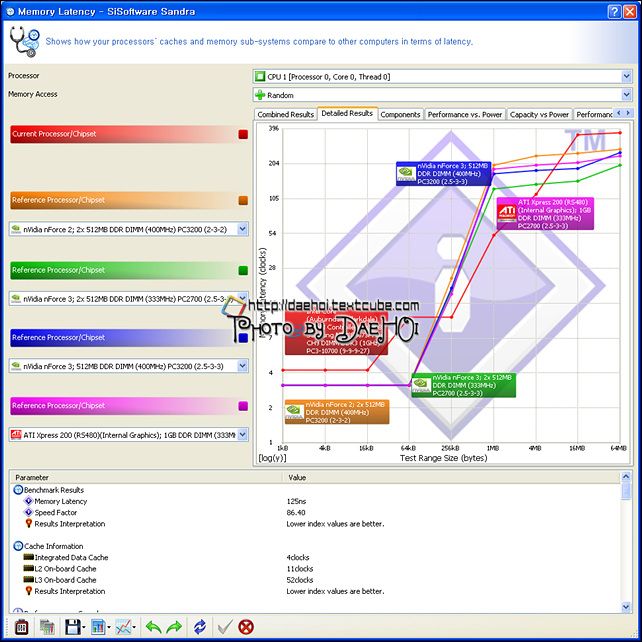Click the green nForce 3 2x 512MB chart label

463,385
